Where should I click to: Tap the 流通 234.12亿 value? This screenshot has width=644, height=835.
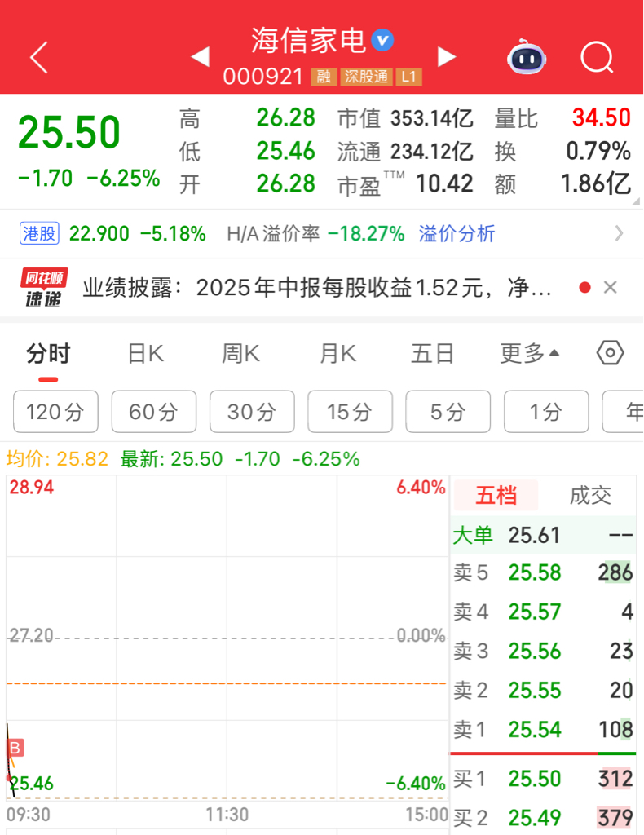point(431,152)
